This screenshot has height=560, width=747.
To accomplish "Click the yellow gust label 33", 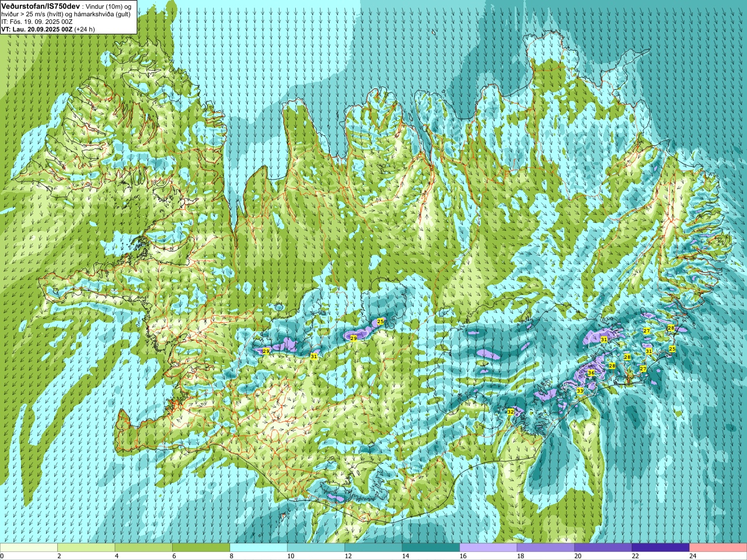I will point(580,391).
